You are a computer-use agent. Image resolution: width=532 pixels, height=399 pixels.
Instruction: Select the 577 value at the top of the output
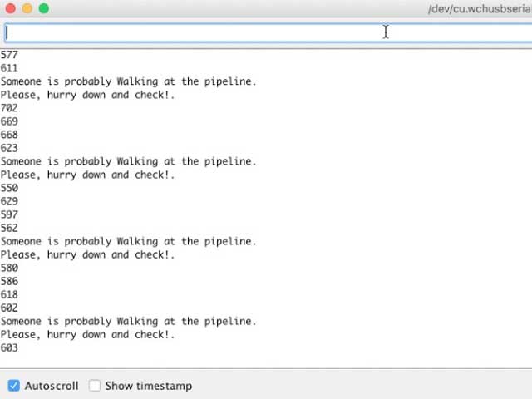pos(9,55)
